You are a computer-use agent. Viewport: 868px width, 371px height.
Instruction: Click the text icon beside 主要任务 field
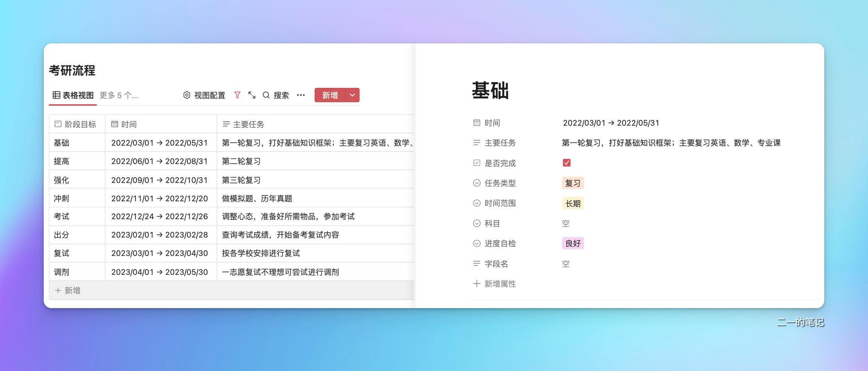476,143
